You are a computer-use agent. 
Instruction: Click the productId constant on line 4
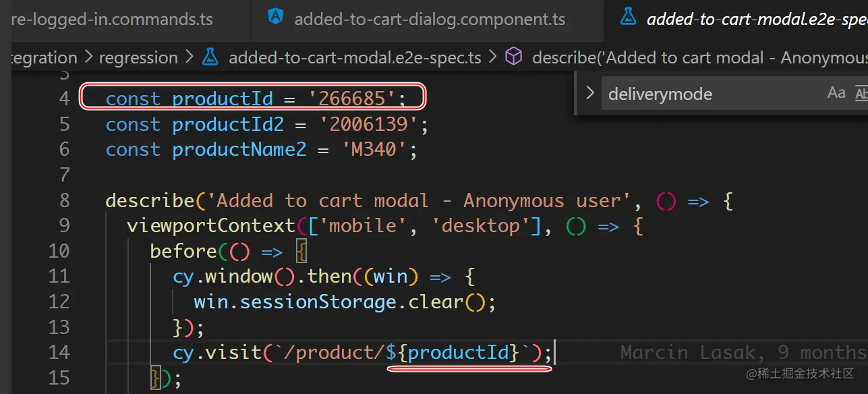(223, 99)
